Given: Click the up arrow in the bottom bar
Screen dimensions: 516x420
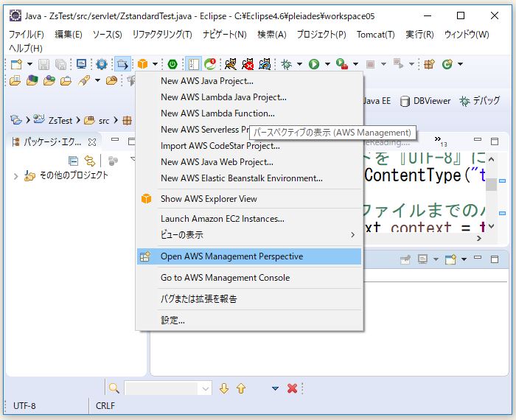Looking at the screenshot, I should click(x=241, y=388).
